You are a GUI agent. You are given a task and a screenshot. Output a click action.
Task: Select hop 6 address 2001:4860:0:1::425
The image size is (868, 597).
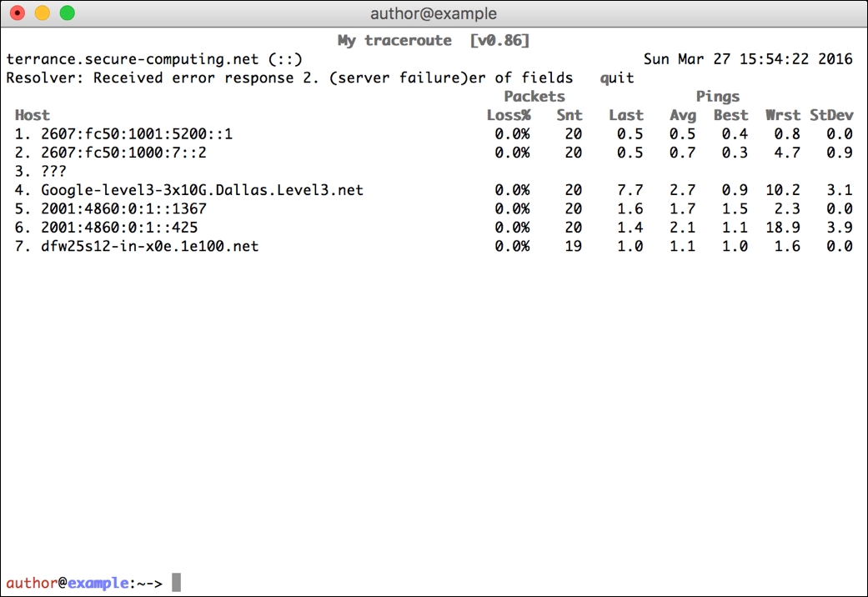pyautogui.click(x=119, y=228)
